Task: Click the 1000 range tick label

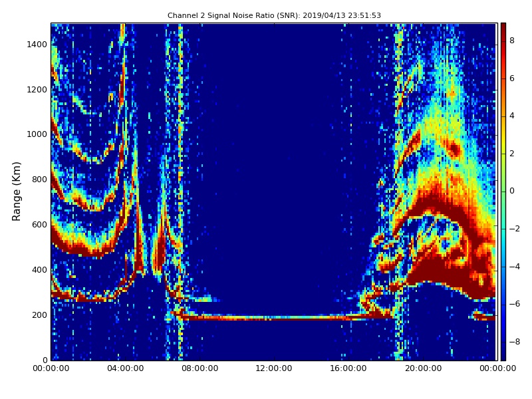Action: 37,134
